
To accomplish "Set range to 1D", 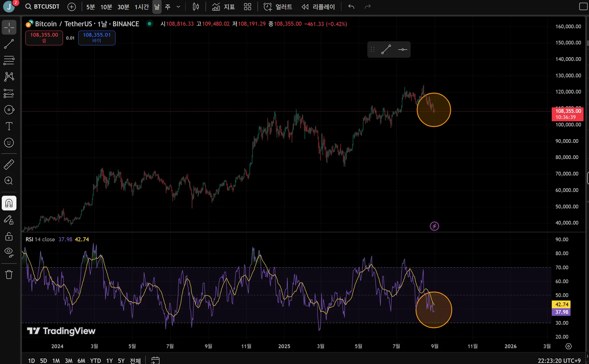I will tap(32, 361).
